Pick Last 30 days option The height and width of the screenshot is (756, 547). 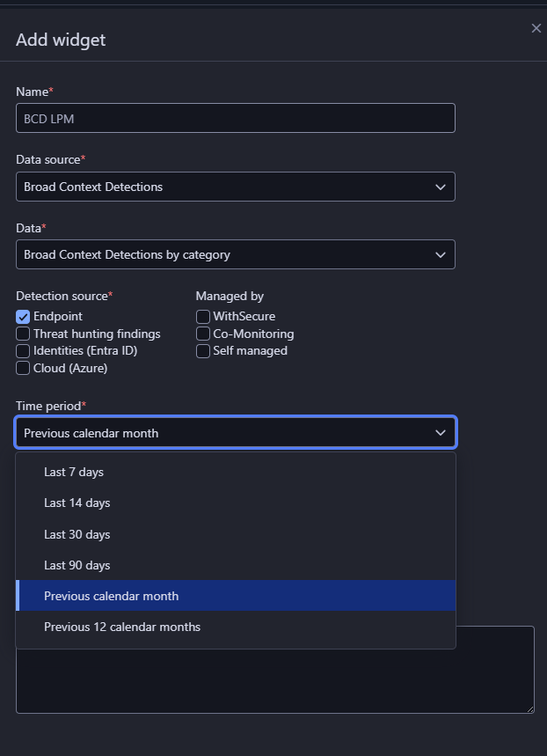235,534
